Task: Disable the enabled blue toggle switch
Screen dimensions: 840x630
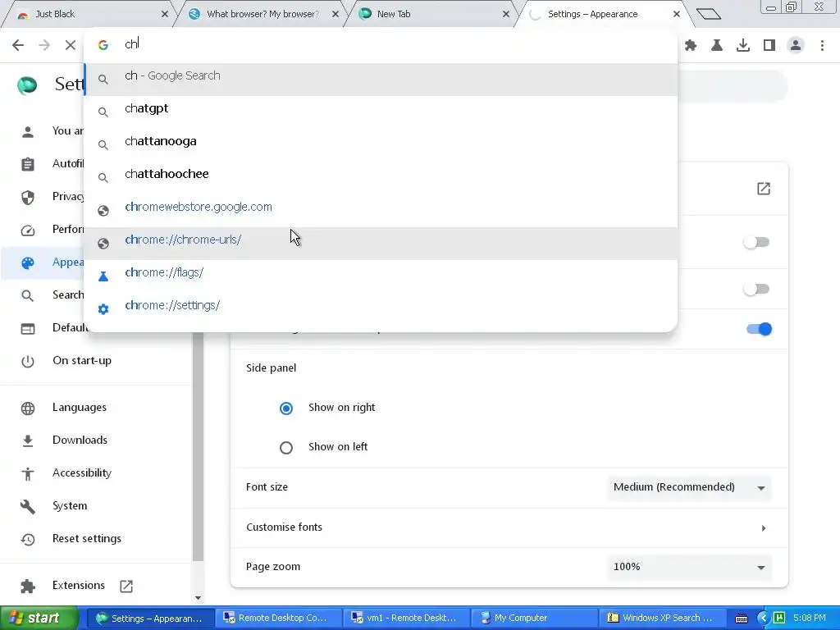Action: point(759,329)
